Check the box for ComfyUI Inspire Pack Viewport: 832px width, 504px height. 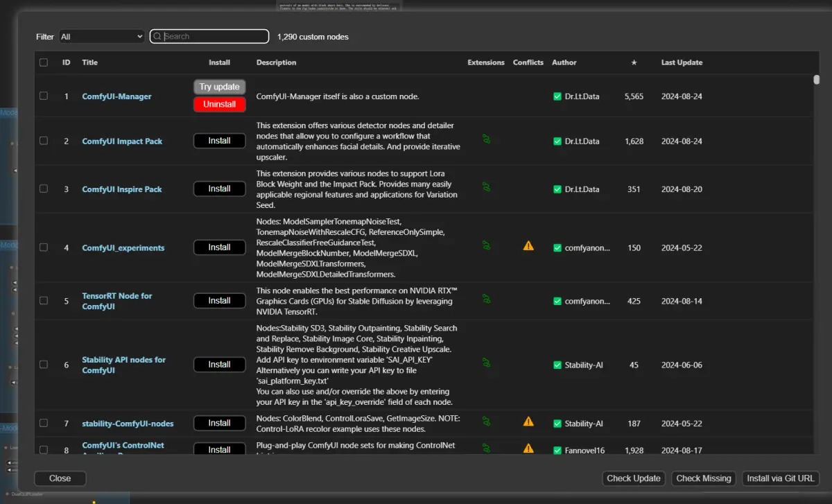pyautogui.click(x=44, y=189)
